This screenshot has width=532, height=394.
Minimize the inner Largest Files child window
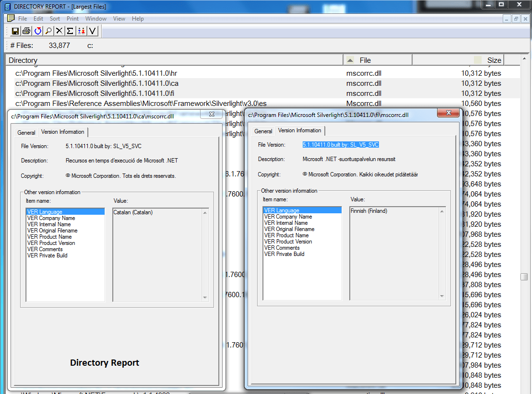[x=506, y=19]
